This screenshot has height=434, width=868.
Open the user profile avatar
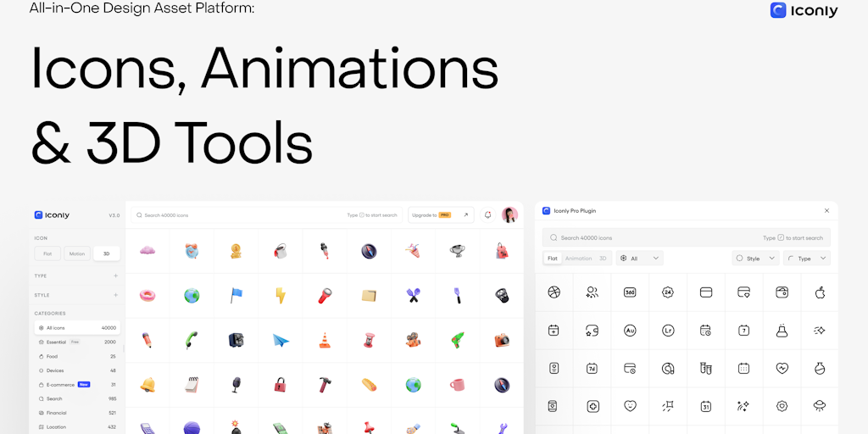coord(509,214)
